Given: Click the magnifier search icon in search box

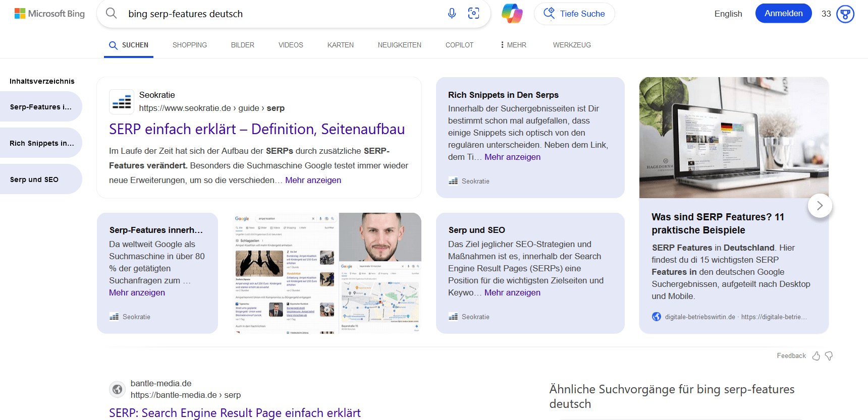Looking at the screenshot, I should tap(112, 14).
